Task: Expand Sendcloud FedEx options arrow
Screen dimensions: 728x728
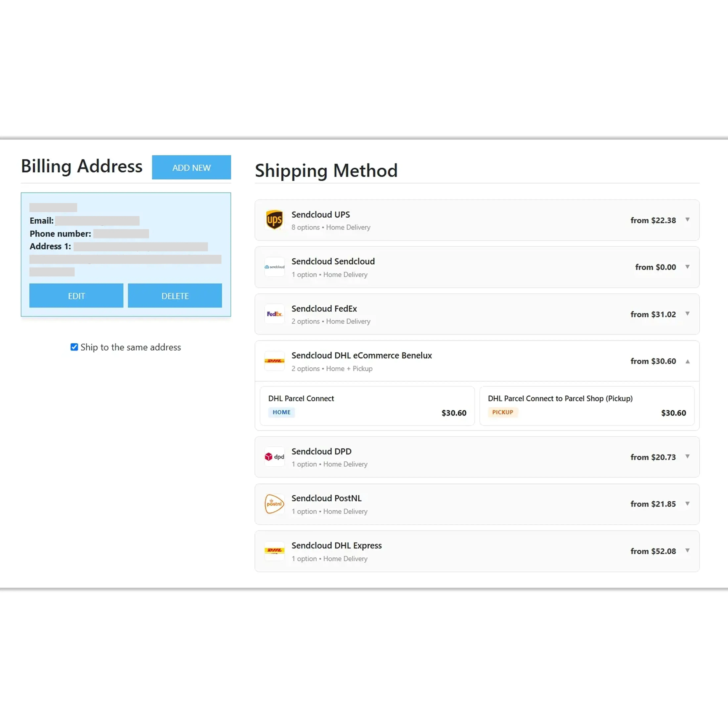Action: tap(687, 314)
